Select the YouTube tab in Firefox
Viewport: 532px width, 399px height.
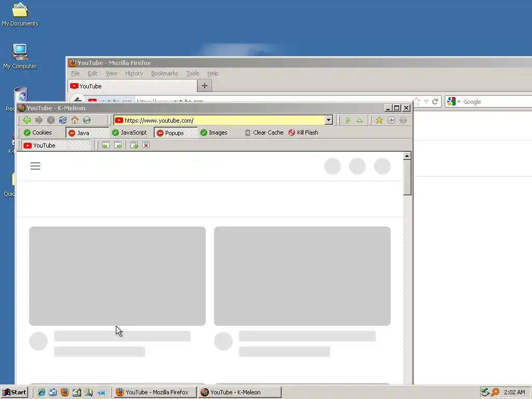coord(132,86)
